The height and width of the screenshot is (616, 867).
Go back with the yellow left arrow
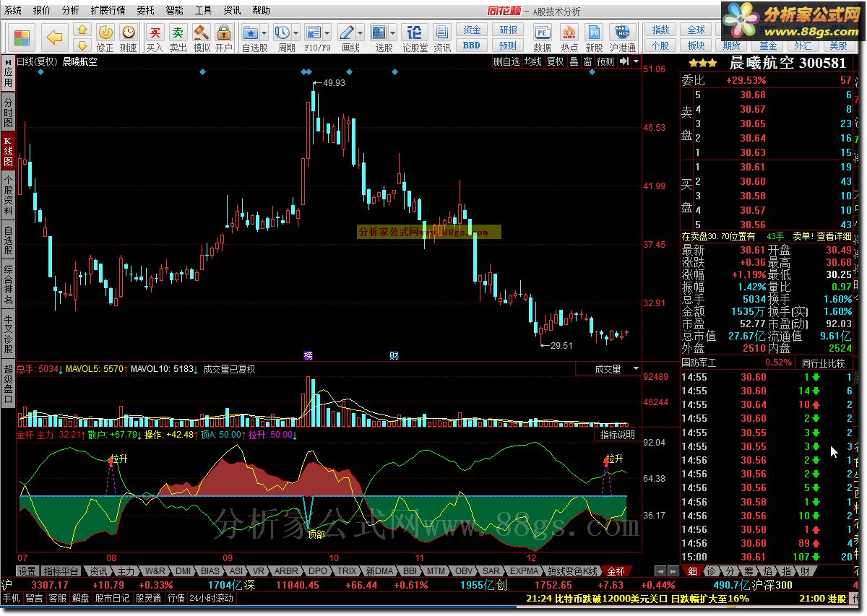(x=55, y=38)
